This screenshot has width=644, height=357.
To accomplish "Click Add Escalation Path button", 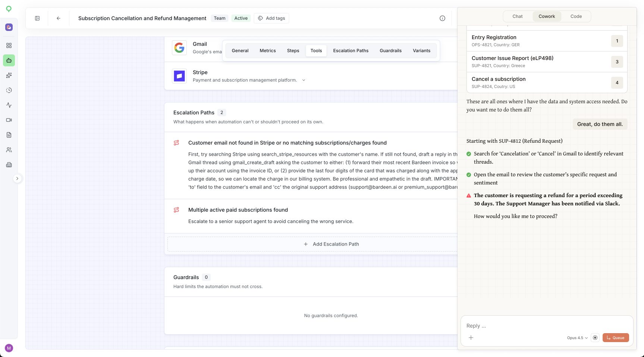I will click(x=331, y=244).
